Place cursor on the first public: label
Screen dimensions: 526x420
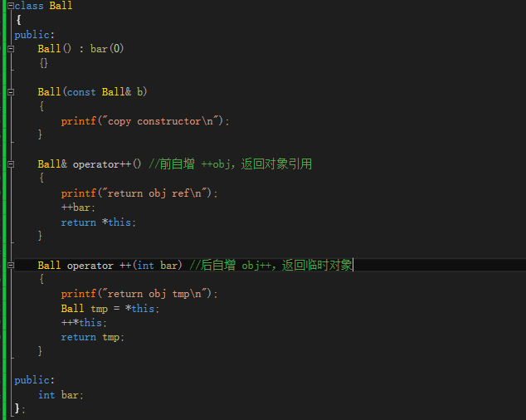coord(34,35)
